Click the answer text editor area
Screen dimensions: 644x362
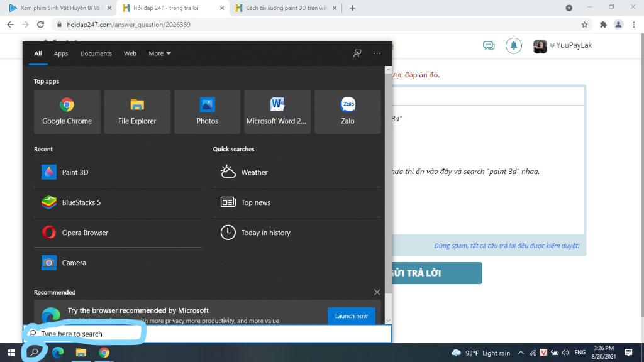coord(488,170)
